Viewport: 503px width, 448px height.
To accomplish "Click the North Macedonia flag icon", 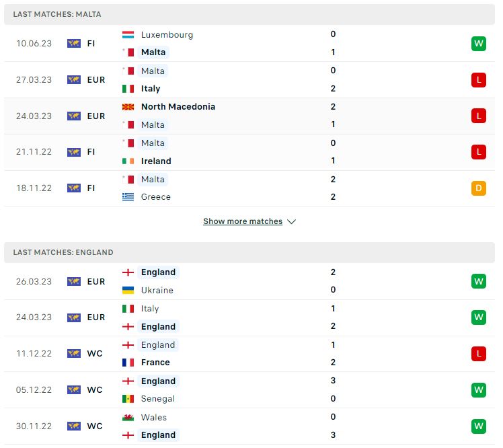I will 128,107.
